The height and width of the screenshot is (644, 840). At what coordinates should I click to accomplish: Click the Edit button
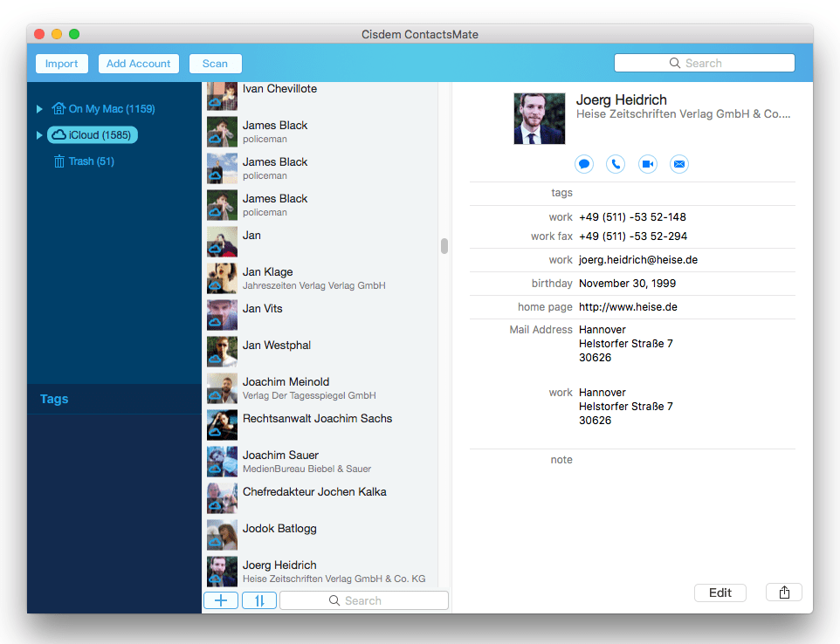point(720,592)
